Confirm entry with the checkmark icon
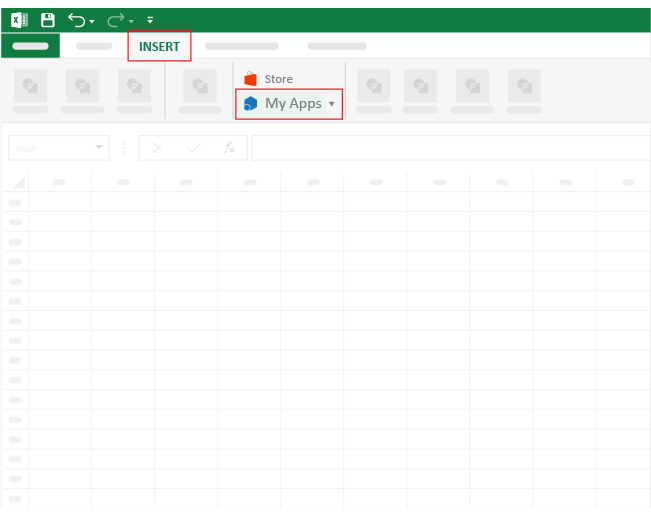 click(194, 147)
